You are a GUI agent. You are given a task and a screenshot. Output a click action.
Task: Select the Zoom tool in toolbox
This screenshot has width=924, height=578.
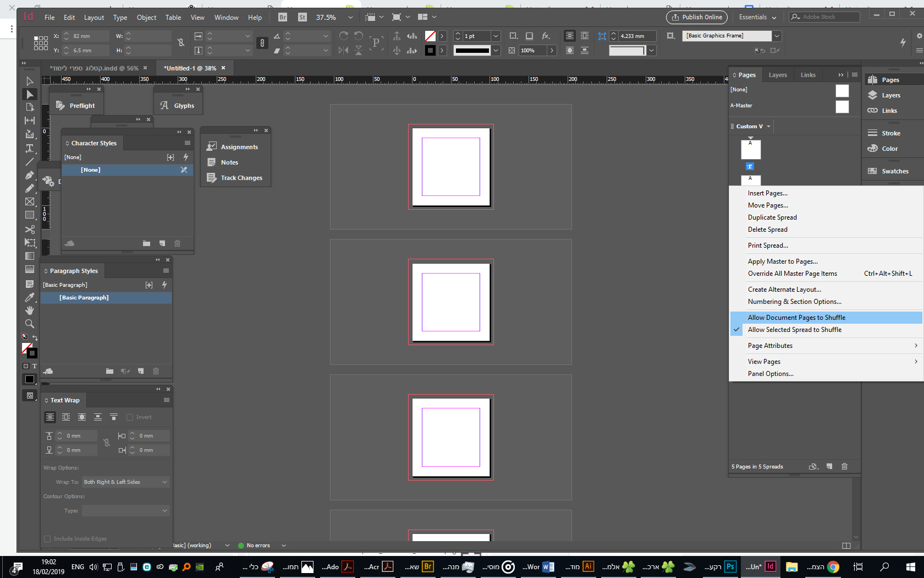click(x=30, y=324)
